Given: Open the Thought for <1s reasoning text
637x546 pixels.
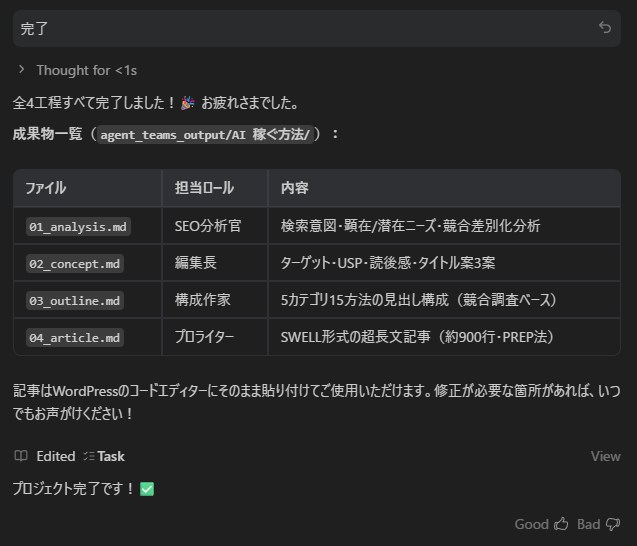Looking at the screenshot, I should 86,70.
